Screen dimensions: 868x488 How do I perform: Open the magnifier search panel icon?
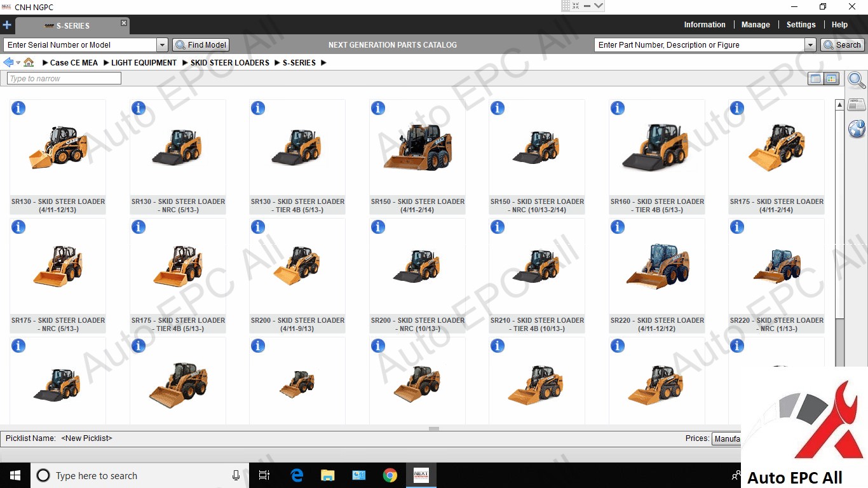coord(857,81)
